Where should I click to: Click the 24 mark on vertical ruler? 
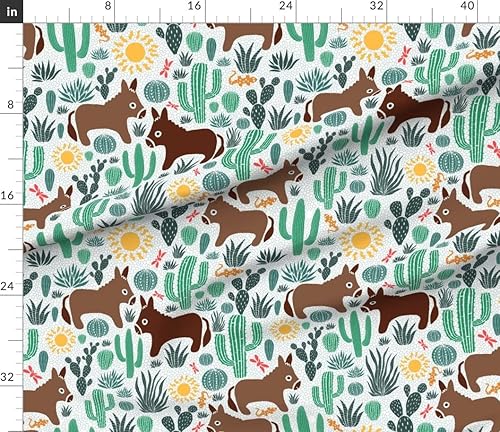(x=7, y=286)
